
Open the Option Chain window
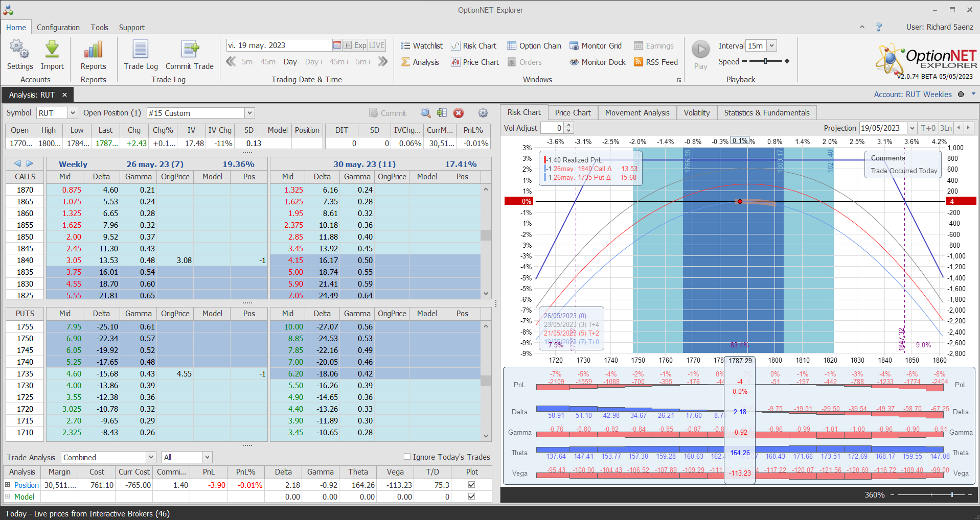pos(534,46)
